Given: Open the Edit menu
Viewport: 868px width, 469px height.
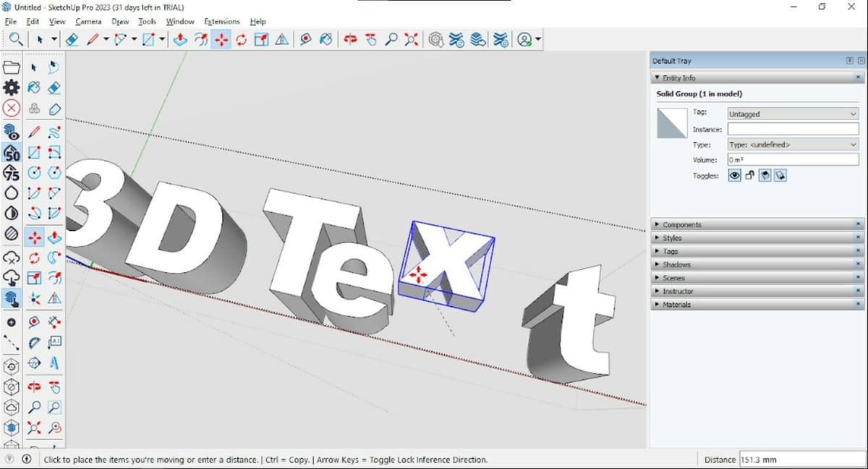Looking at the screenshot, I should [x=33, y=22].
